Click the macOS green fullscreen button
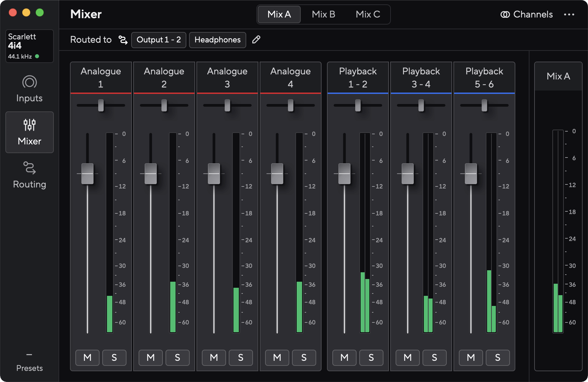 (40, 12)
